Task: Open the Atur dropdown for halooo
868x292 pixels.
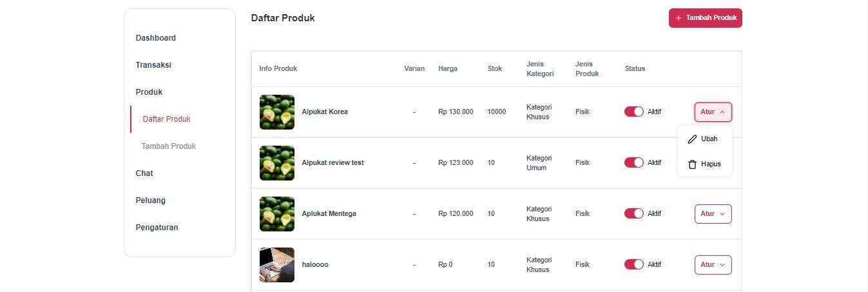Action: click(713, 265)
